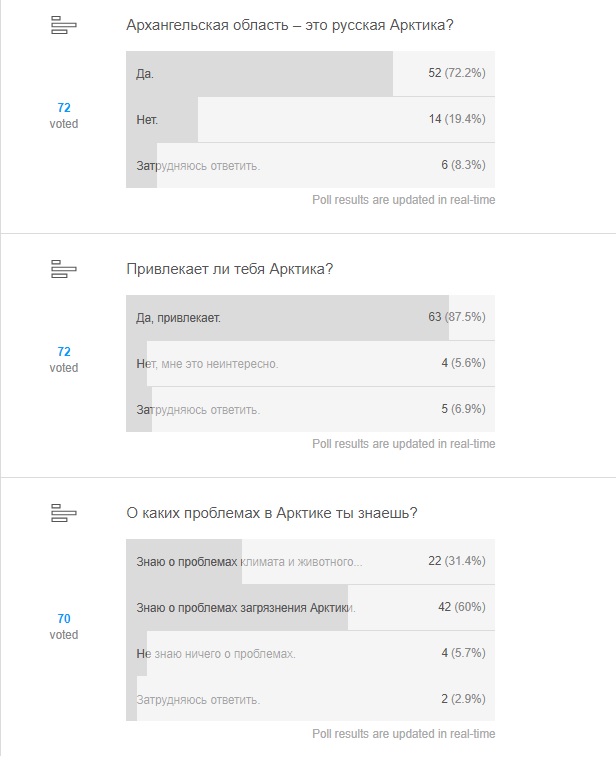Select the 'Да.' result bar with 52 votes
This screenshot has height=770, width=616.
(310, 74)
